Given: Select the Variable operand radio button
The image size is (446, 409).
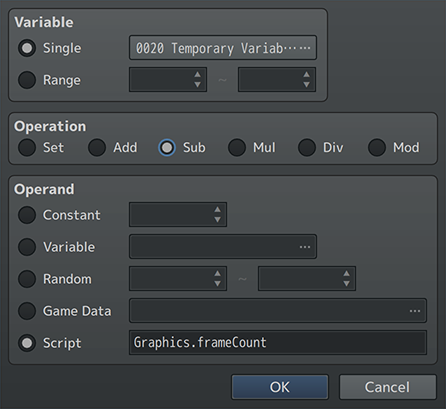Looking at the screenshot, I should point(27,247).
